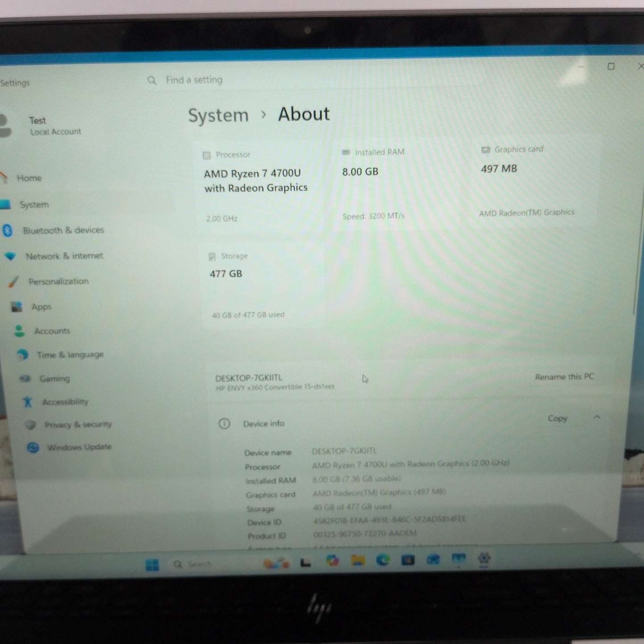Select Apps in the sidebar

[41, 307]
